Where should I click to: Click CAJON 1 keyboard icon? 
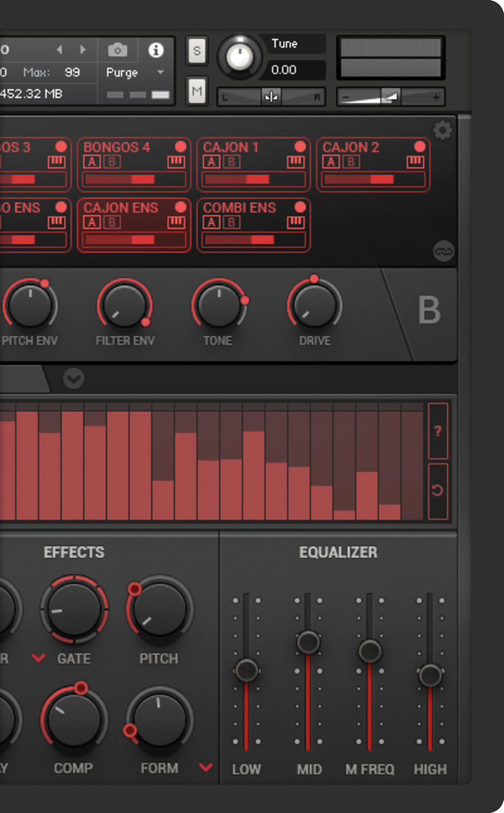point(296,162)
